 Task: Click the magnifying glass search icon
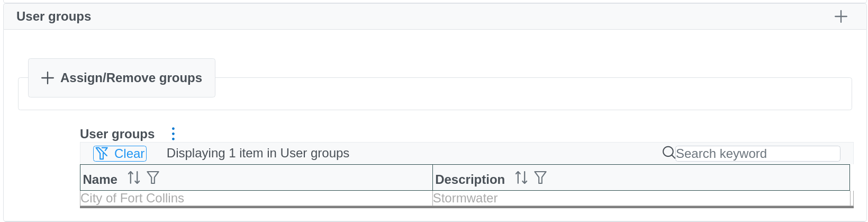[668, 153]
